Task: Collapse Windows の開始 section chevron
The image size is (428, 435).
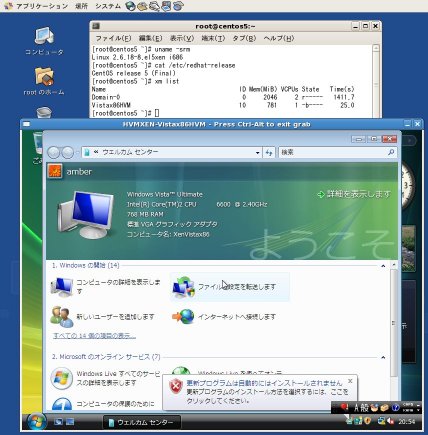Action: coord(383,266)
